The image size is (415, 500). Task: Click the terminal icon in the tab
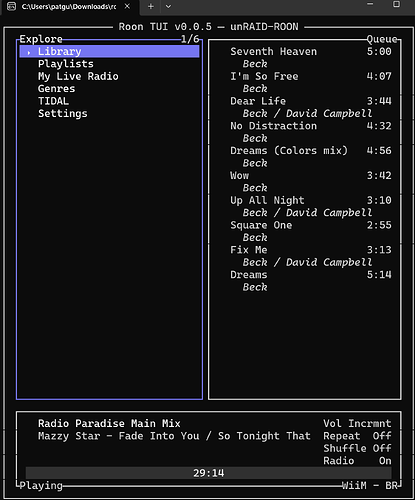[12, 6]
